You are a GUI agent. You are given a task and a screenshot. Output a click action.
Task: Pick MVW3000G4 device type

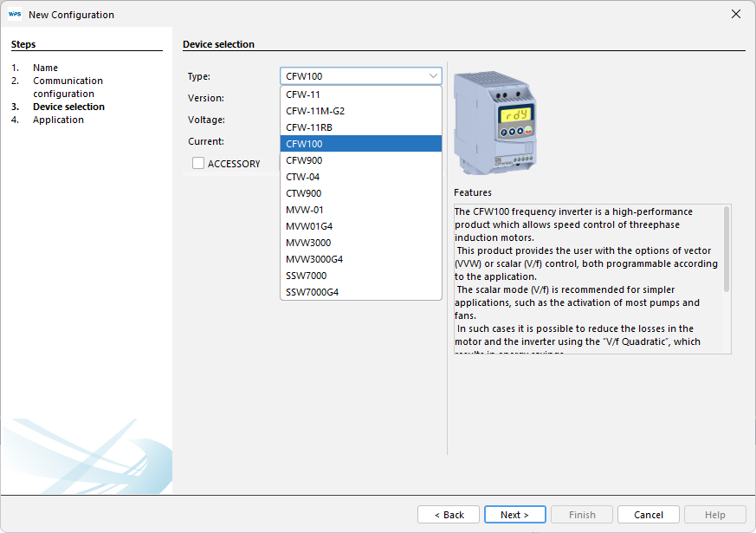(x=360, y=259)
